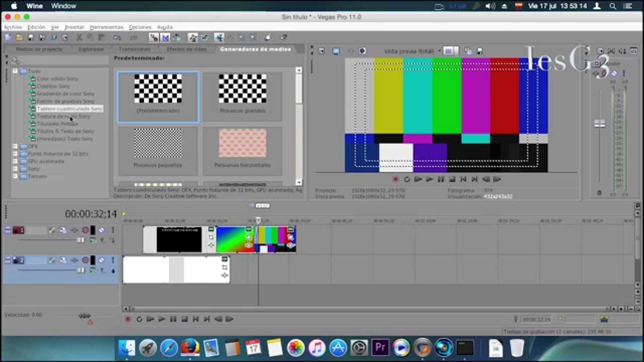Viewport: 644px width, 362px height.
Task: Click Track FX icon on track 1
Action: [74, 230]
